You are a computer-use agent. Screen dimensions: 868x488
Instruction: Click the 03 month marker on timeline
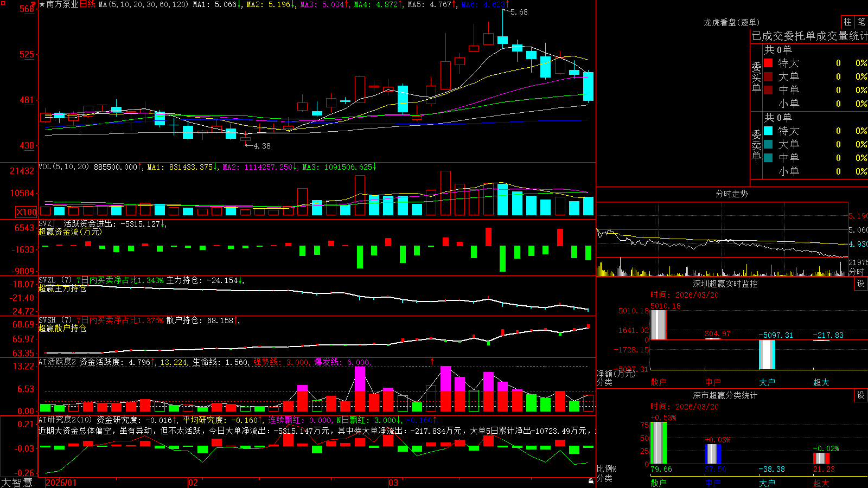click(393, 483)
